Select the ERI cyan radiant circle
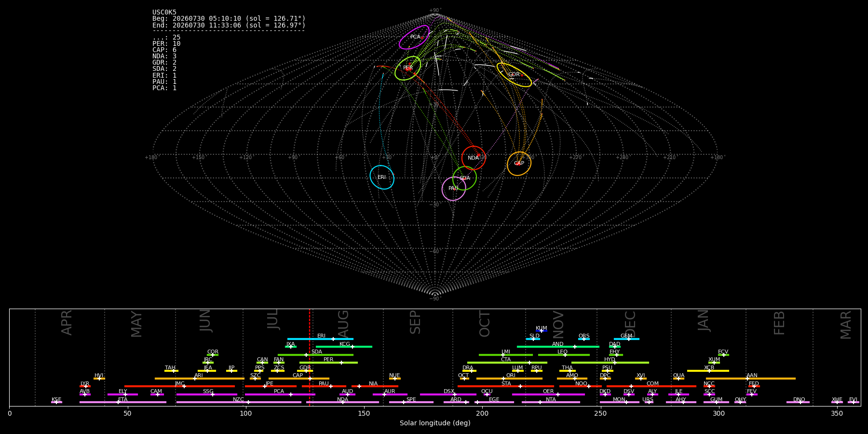The width and height of the screenshot is (868, 434). coord(382,177)
